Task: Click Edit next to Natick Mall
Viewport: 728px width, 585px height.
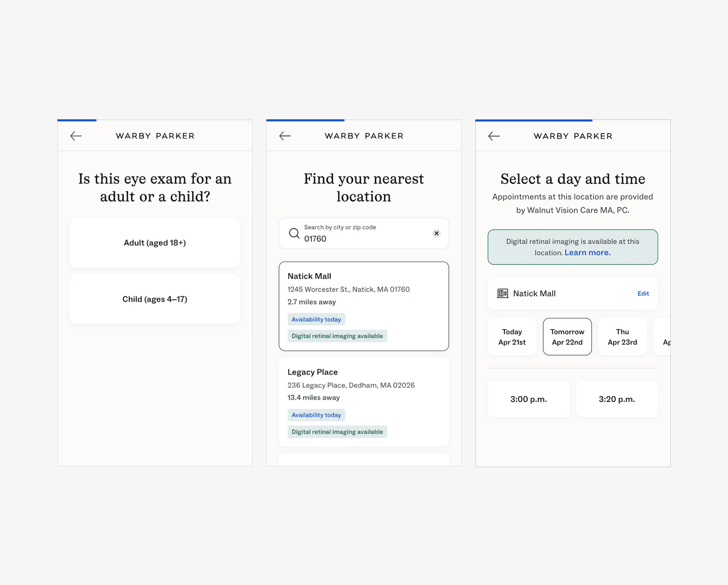Action: tap(643, 294)
